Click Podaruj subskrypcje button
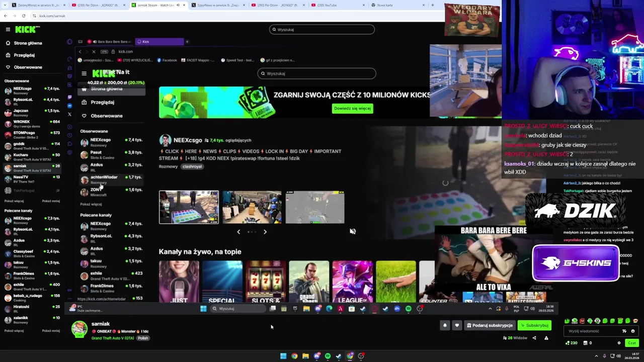 pyautogui.click(x=490, y=325)
